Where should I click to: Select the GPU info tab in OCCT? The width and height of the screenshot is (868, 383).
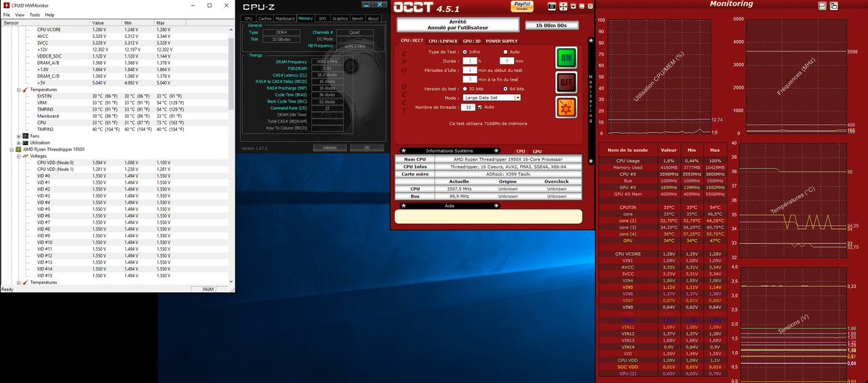pyautogui.click(x=537, y=151)
